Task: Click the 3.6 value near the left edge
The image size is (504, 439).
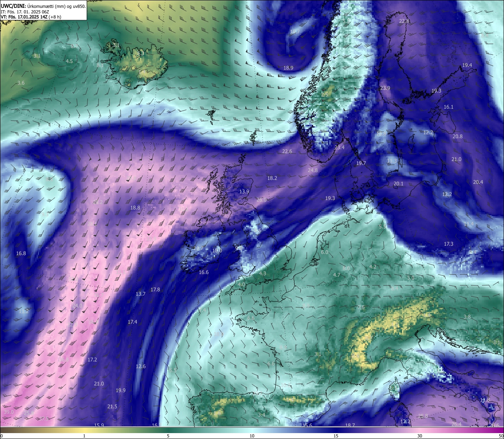Action: [x=21, y=83]
